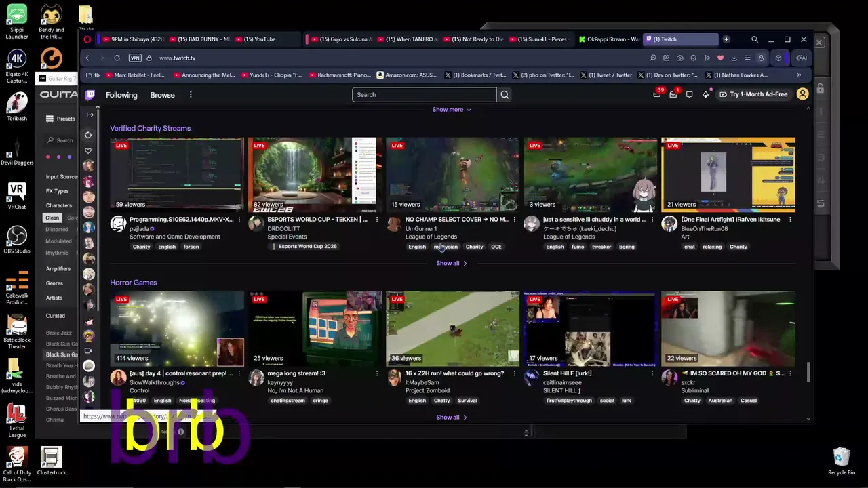Go back in the browser
Viewport: 868px width, 488px height.
click(x=87, y=58)
